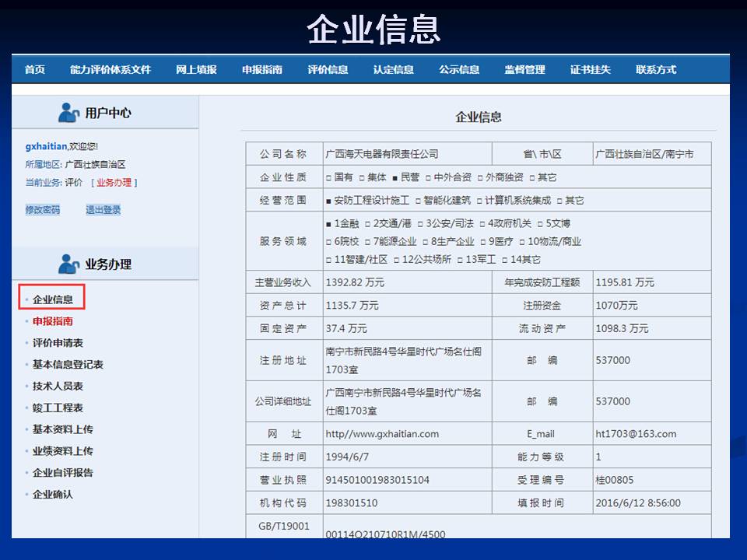
Task: Open 竣工工程表 in the sidebar
Action: pos(58,408)
